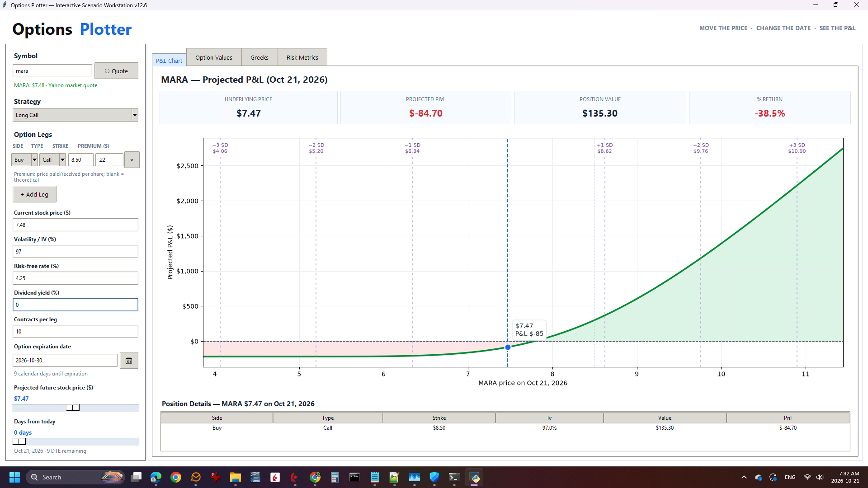868x488 pixels.
Task: Click the "MARA: $7.48 · Yahoo market quote" text
Action: click(x=56, y=85)
